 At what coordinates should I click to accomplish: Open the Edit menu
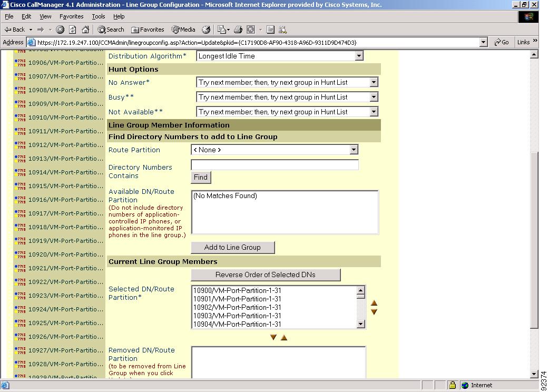pos(26,16)
